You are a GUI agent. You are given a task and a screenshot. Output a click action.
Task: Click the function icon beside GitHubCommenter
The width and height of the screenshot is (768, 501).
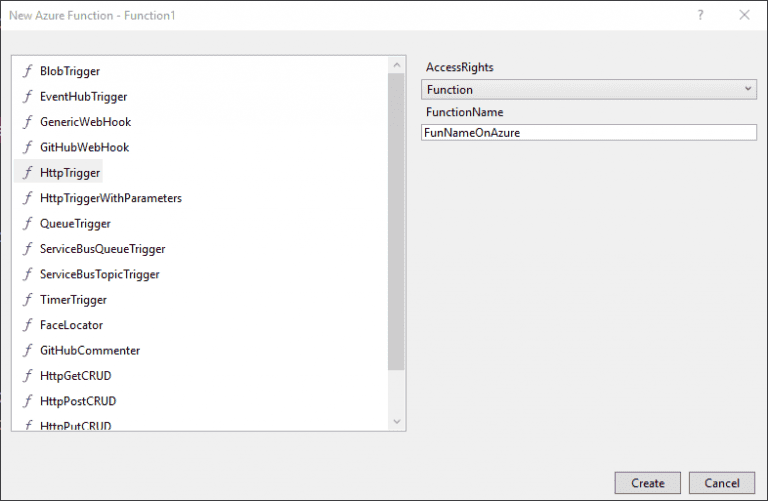pyautogui.click(x=28, y=351)
